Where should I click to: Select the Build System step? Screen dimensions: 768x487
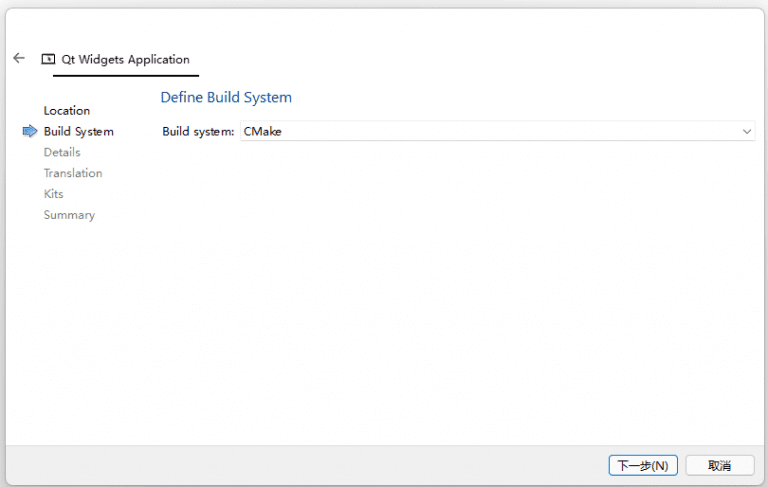(x=78, y=131)
